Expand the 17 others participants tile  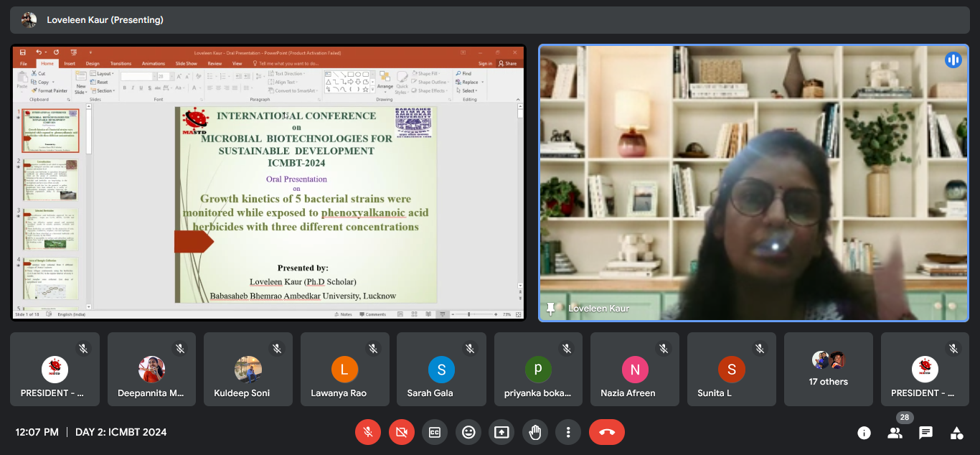click(x=828, y=369)
